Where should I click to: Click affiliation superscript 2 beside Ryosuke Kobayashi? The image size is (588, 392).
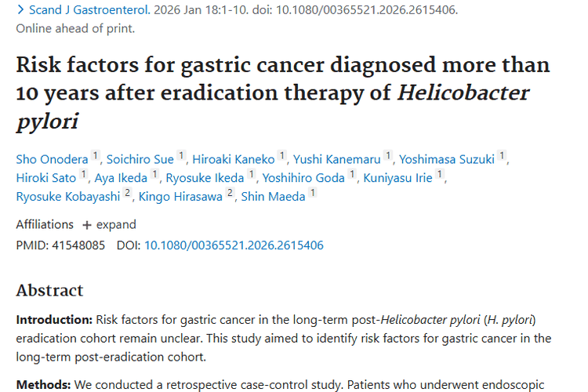click(129, 194)
